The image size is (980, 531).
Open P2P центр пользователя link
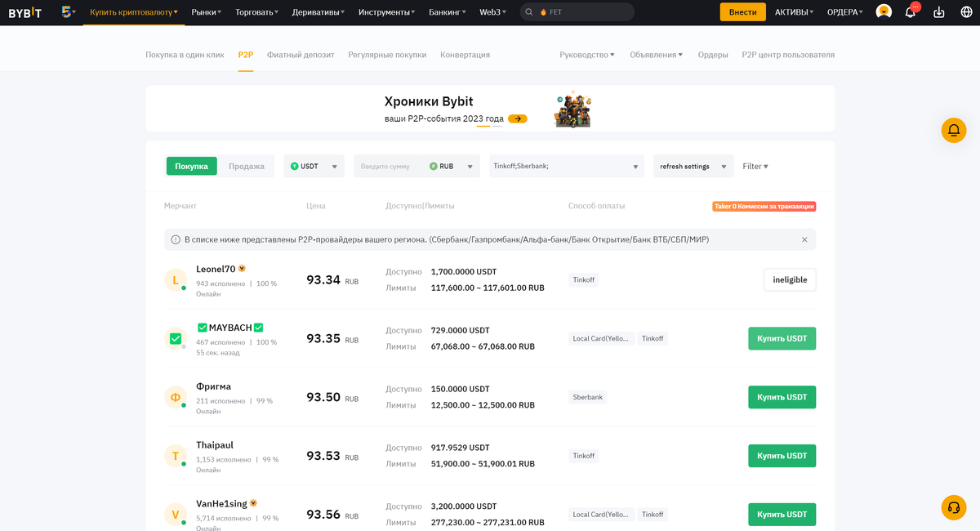788,55
